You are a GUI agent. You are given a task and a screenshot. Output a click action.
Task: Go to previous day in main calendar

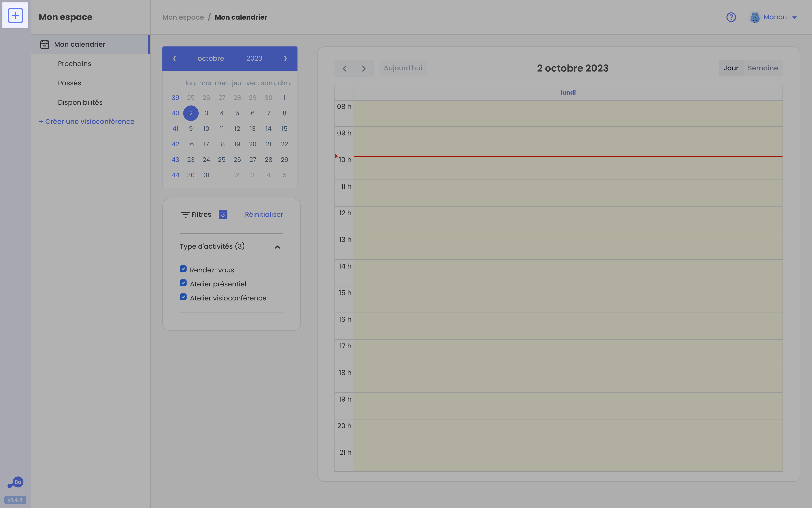click(344, 68)
